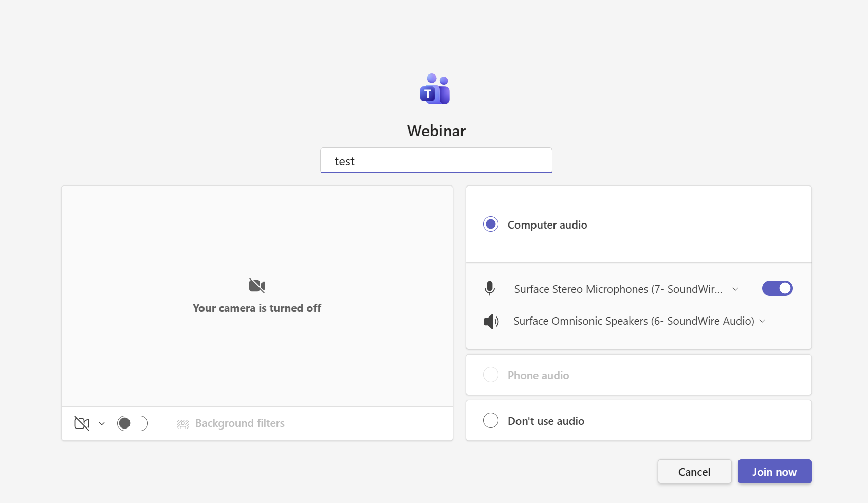Expand the Surface Omnisonic Speakers dropdown

pyautogui.click(x=762, y=321)
